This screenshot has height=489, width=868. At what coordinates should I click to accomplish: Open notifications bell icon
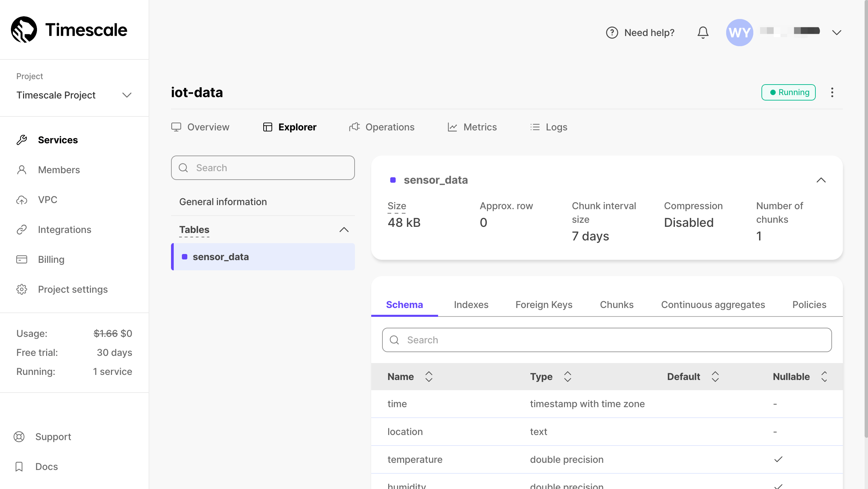[x=703, y=33]
